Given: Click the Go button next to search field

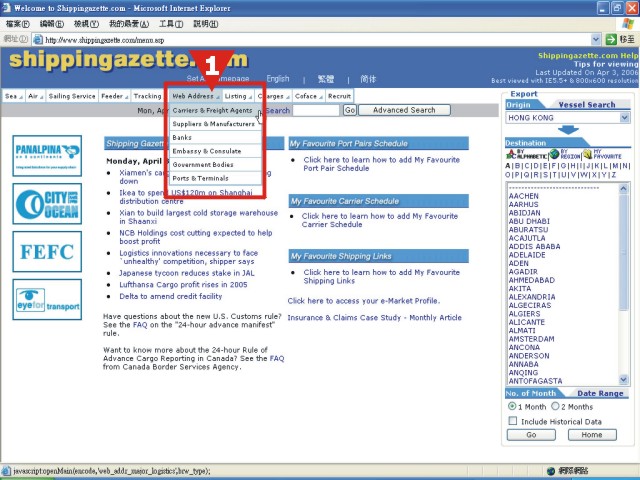Looking at the screenshot, I should click(x=350, y=110).
